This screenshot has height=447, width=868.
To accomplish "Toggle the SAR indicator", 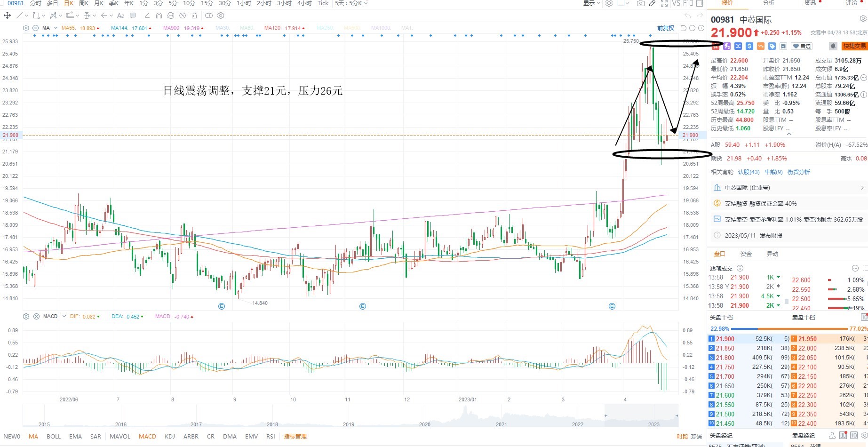I will coord(96,437).
